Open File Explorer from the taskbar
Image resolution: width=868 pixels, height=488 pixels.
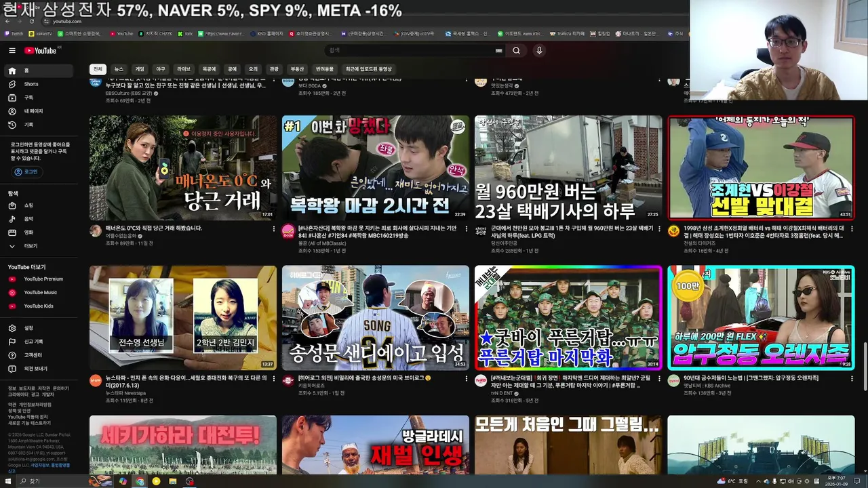click(x=173, y=481)
